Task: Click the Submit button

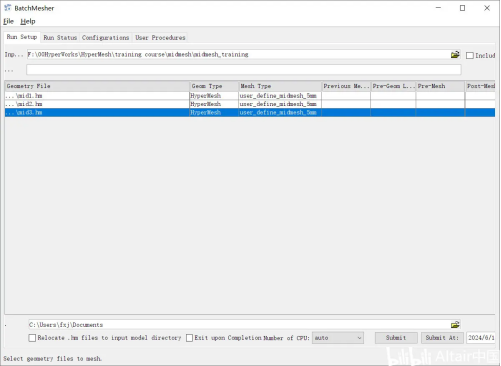Action: click(396, 338)
